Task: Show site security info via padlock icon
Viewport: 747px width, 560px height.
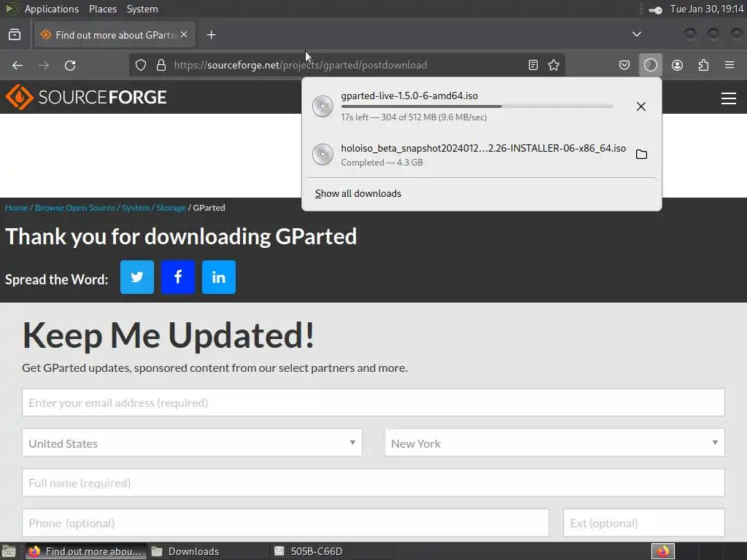Action: (x=161, y=65)
